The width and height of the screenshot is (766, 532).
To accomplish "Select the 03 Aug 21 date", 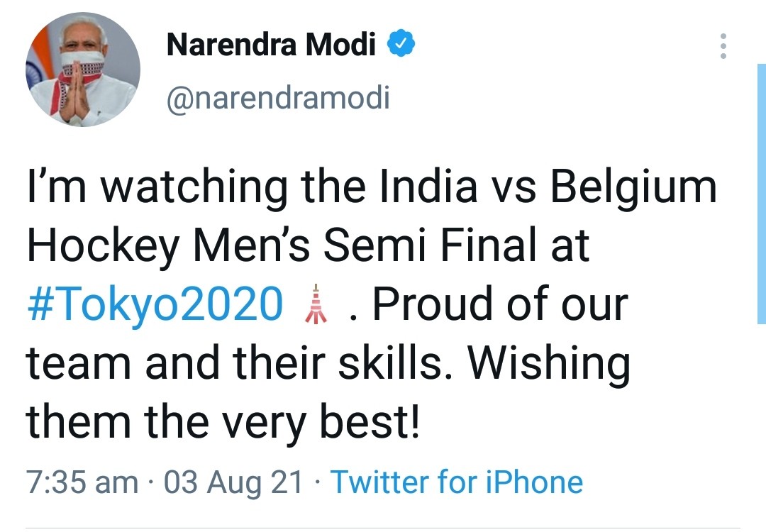I will pos(233,482).
